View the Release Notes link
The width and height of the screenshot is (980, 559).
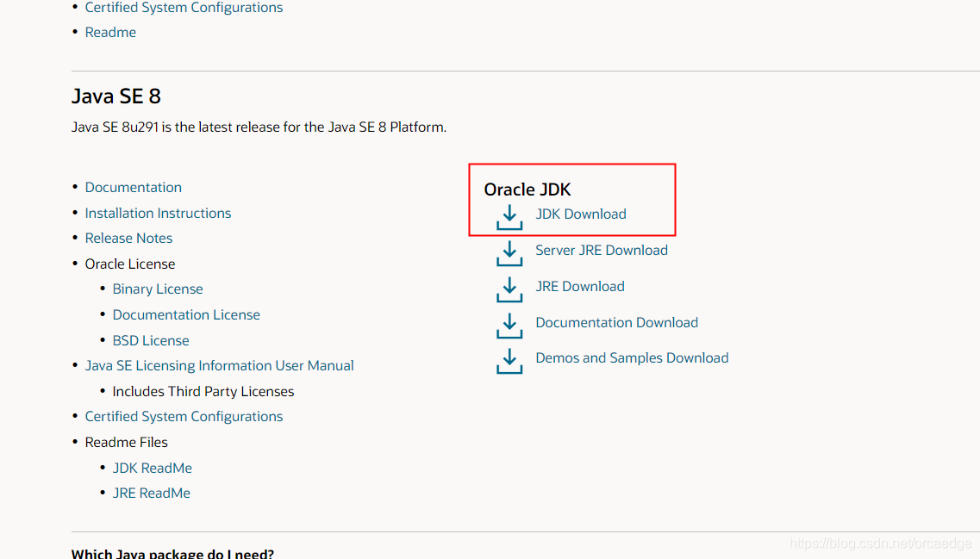[x=128, y=238]
